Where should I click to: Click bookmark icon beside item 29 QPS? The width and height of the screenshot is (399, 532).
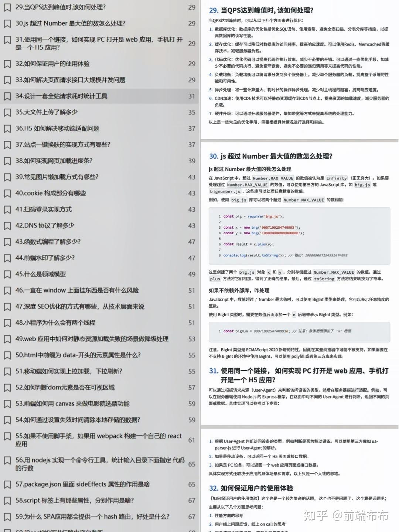(7, 7)
